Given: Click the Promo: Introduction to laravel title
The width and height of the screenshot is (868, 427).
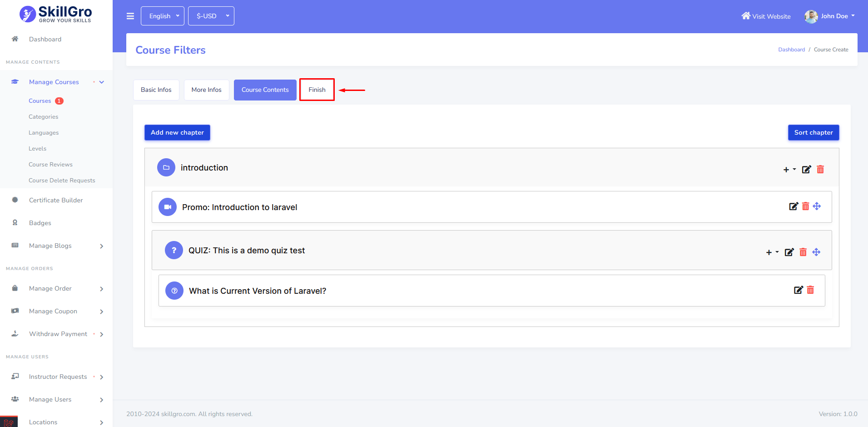Looking at the screenshot, I should (x=240, y=207).
